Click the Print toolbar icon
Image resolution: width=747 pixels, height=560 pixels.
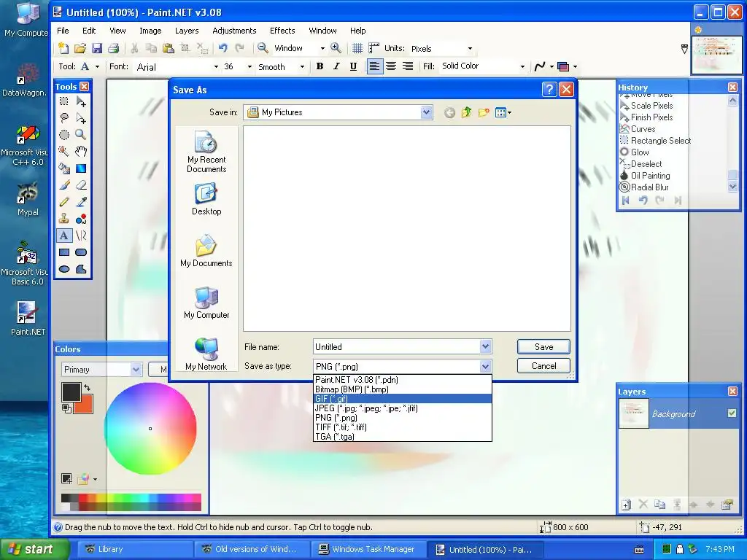point(113,48)
